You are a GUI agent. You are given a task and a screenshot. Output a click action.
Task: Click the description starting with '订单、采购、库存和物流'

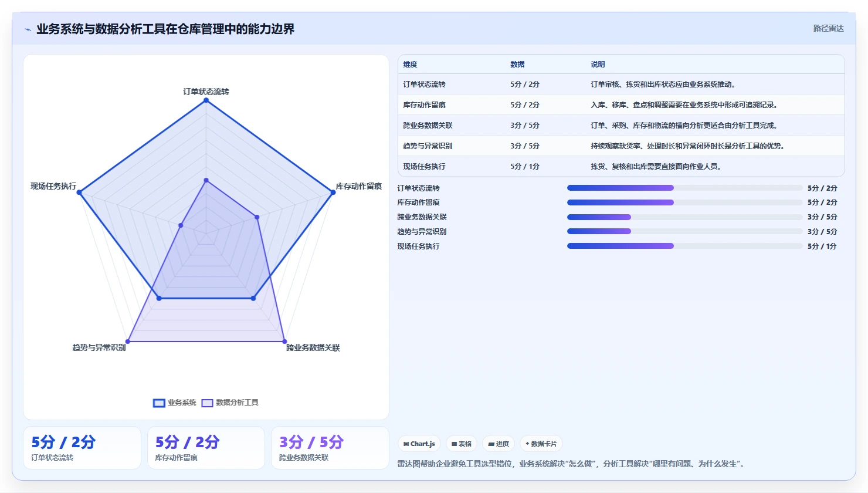[x=684, y=126]
